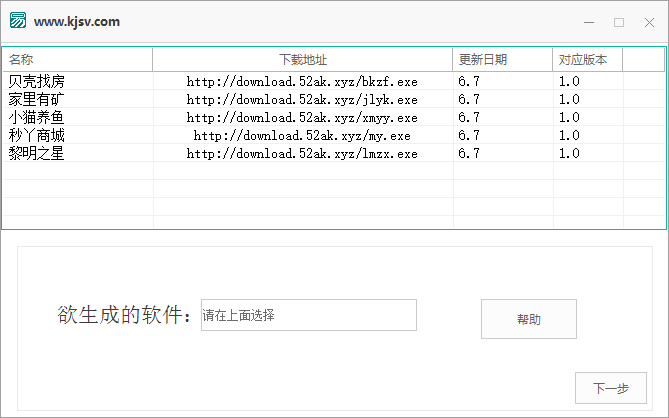Click the 下载地址 column header
This screenshot has height=418, width=669.
pyautogui.click(x=302, y=60)
